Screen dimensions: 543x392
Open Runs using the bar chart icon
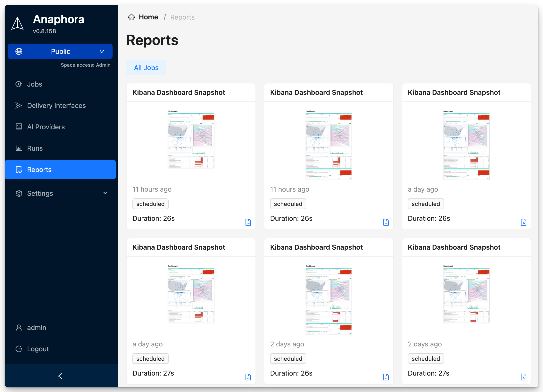(19, 148)
